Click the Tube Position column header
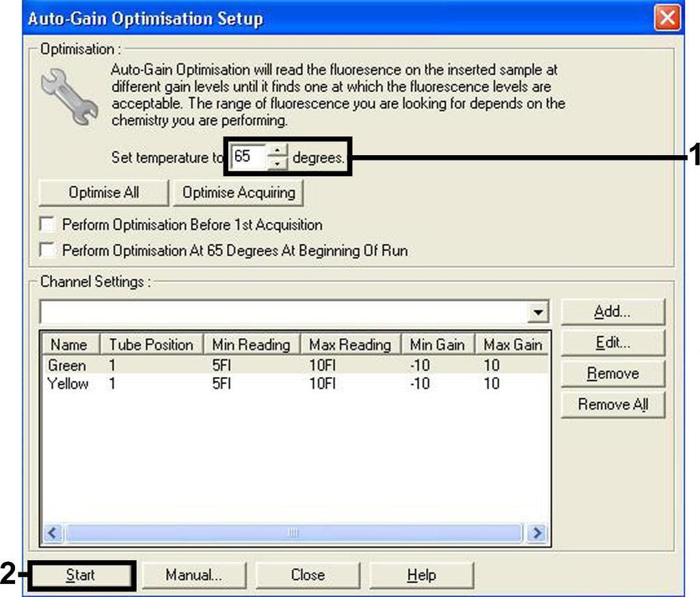 coord(151,344)
